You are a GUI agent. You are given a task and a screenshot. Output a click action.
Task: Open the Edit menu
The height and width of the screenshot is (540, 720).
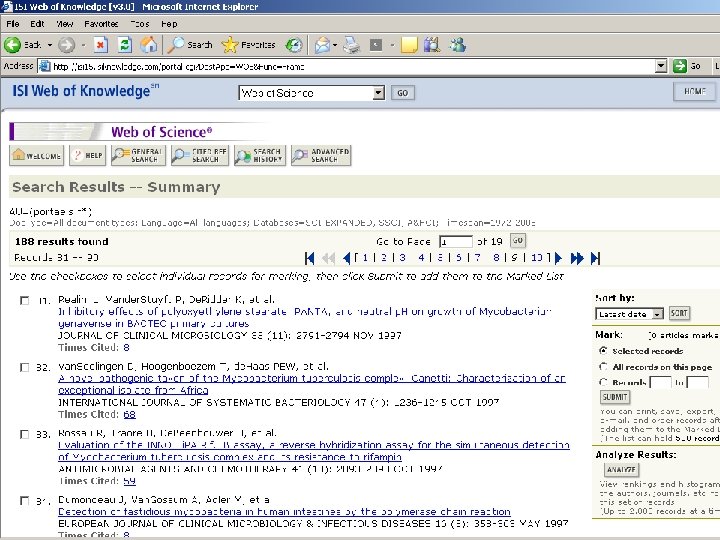pos(37,24)
